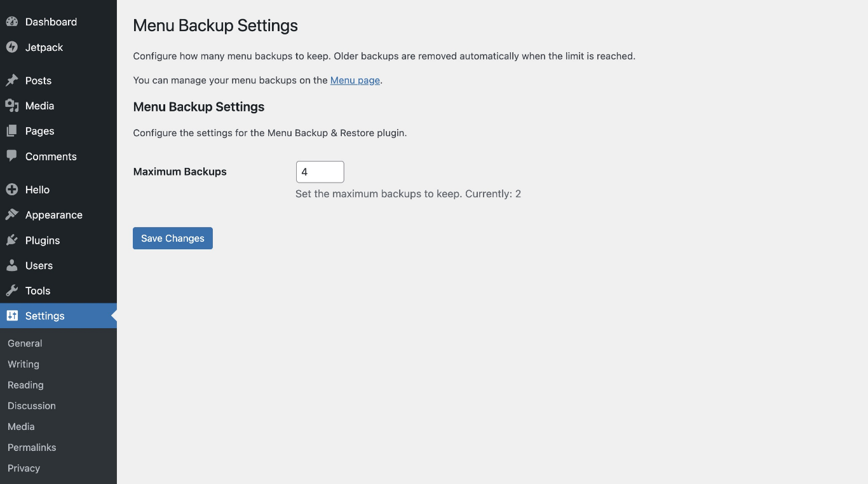Open Discussion settings submenu item

(32, 406)
